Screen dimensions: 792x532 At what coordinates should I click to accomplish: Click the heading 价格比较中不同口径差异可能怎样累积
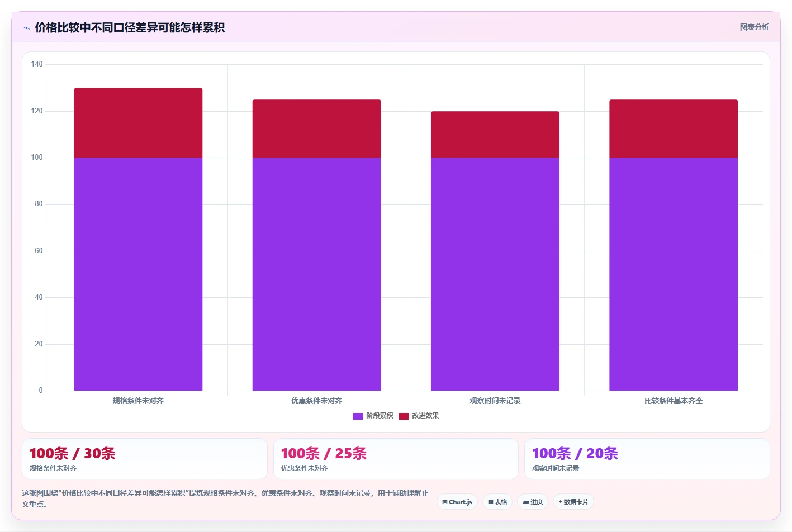point(130,27)
